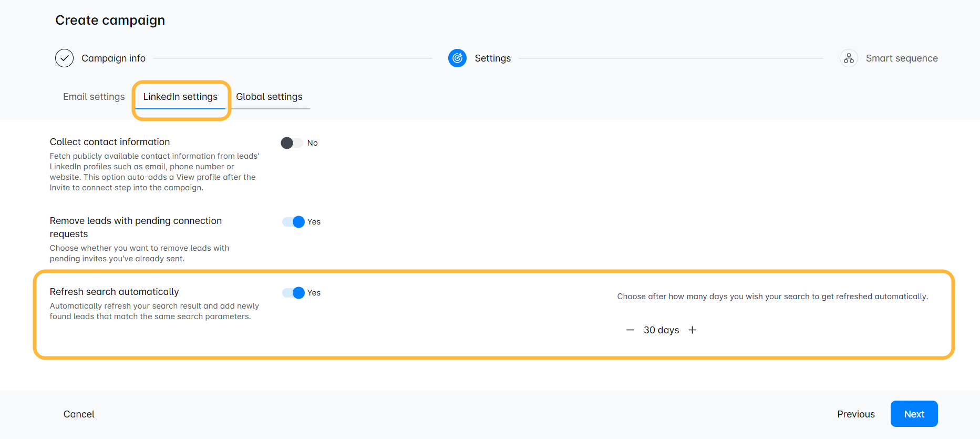Click the Refresh search automatically heading

point(114,292)
